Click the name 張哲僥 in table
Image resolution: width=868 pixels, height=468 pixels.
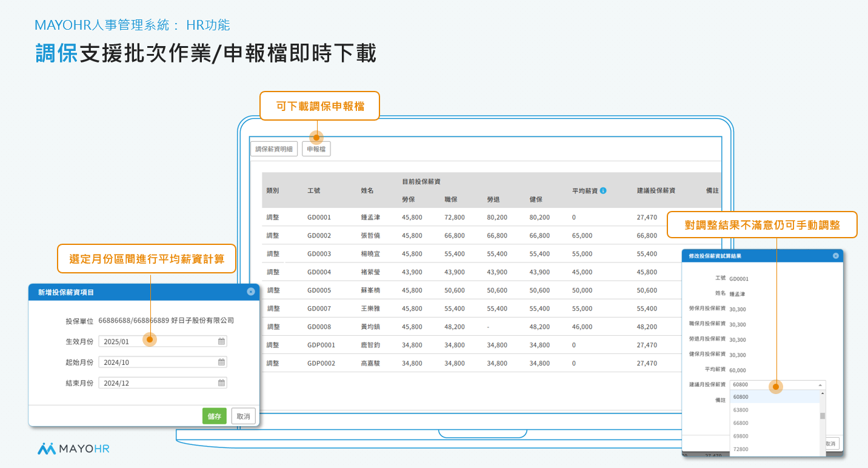coord(370,235)
